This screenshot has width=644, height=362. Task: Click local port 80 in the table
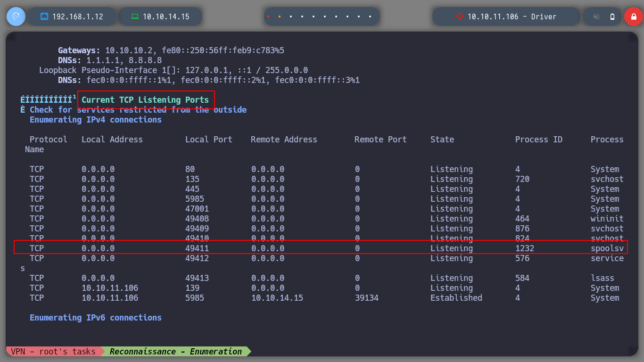pos(190,169)
